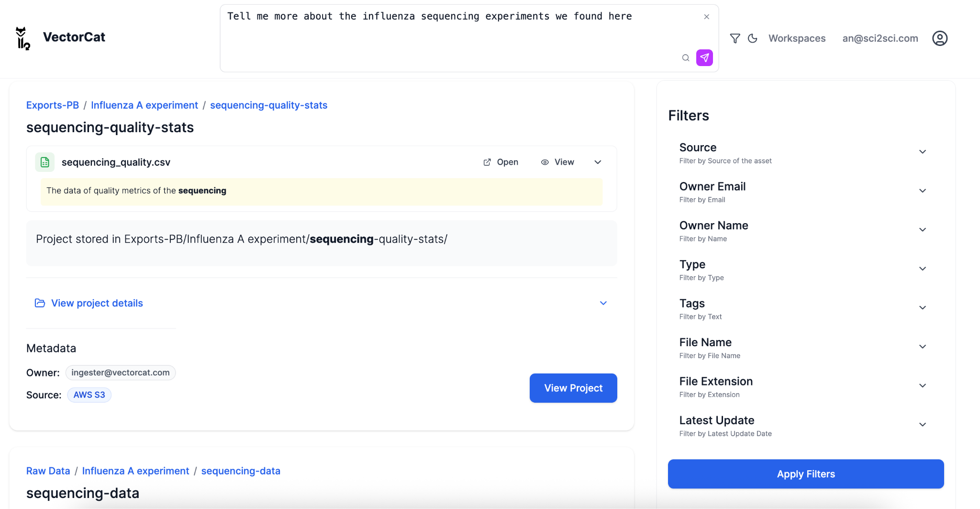Screen dimensions: 980x509
Task: Click the search magnifier icon in query box
Action: [686, 58]
